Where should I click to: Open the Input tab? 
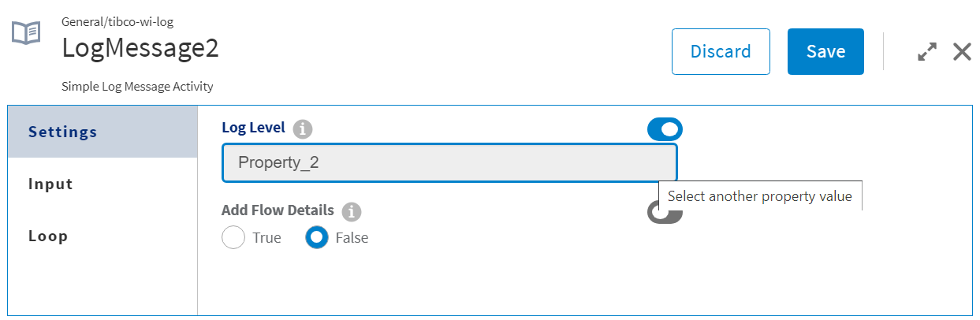click(x=50, y=184)
